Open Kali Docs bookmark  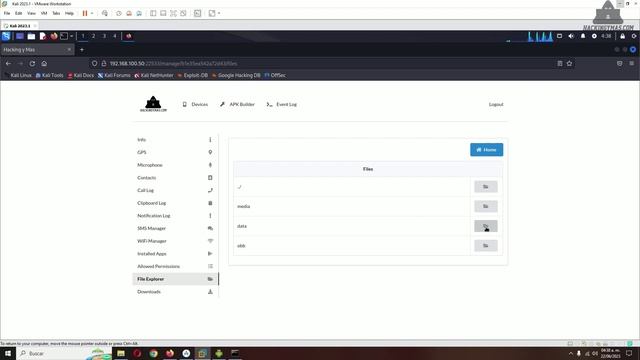81,75
